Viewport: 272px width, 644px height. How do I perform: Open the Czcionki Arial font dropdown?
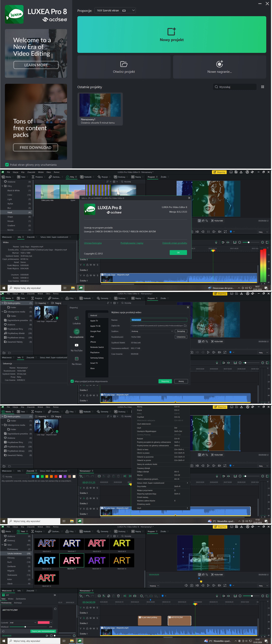click(x=23, y=622)
